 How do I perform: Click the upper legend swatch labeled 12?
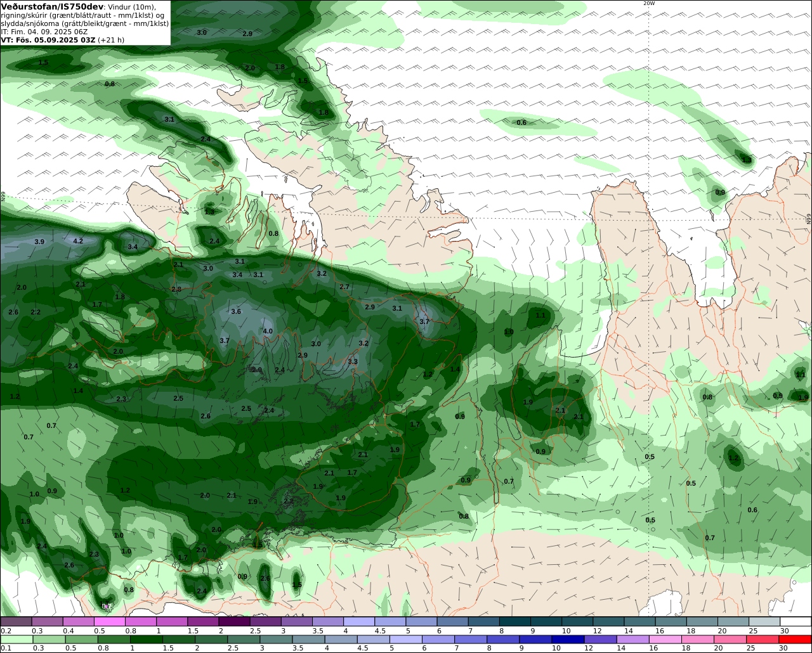point(609,621)
